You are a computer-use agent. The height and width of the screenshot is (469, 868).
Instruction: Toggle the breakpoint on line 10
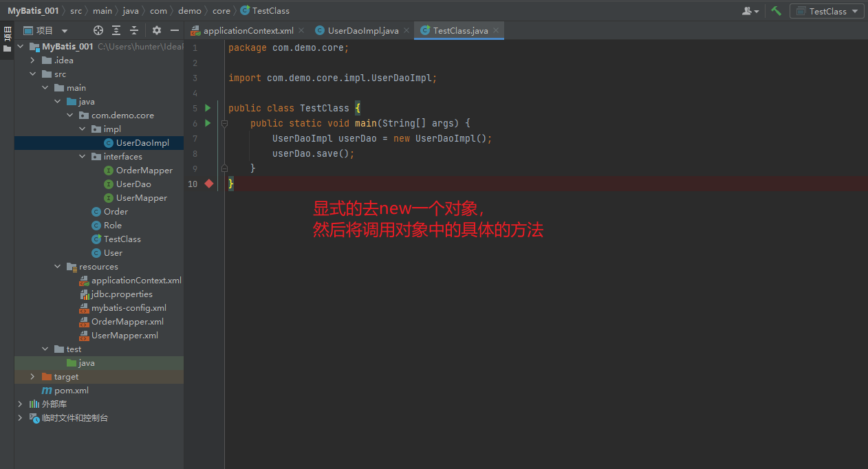[x=209, y=184]
